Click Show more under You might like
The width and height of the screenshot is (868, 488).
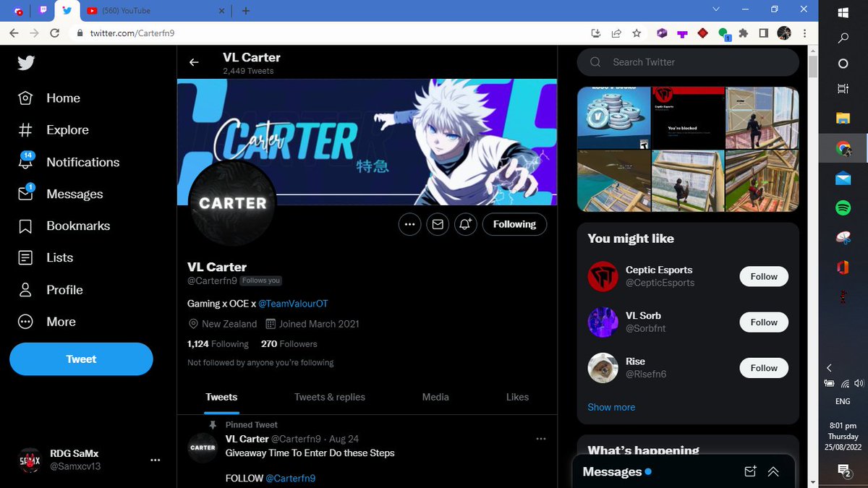(x=611, y=407)
